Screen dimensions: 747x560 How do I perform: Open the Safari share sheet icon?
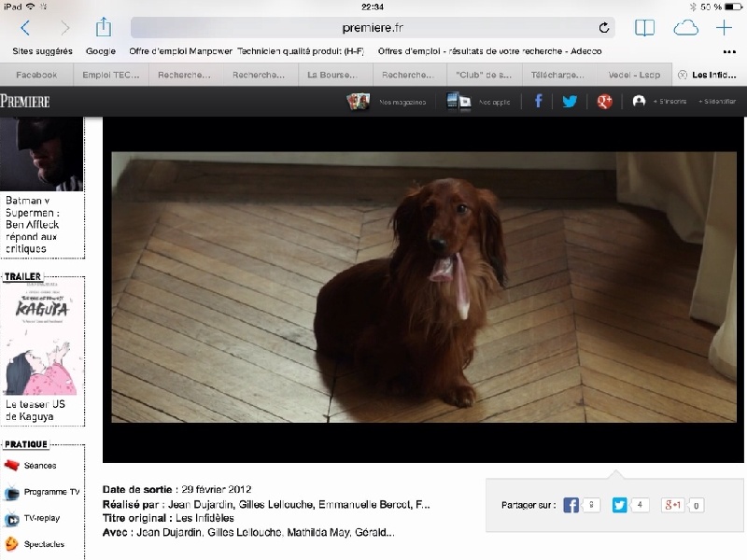[x=103, y=27]
